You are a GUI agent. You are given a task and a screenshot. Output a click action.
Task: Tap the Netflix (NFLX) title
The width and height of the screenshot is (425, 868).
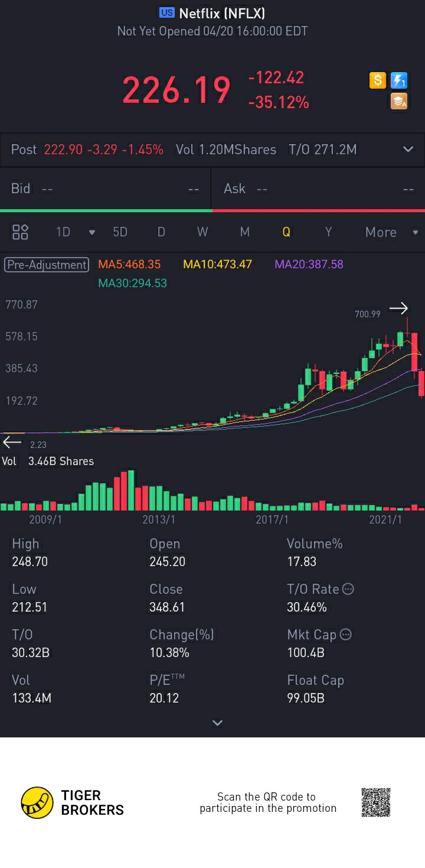[222, 13]
